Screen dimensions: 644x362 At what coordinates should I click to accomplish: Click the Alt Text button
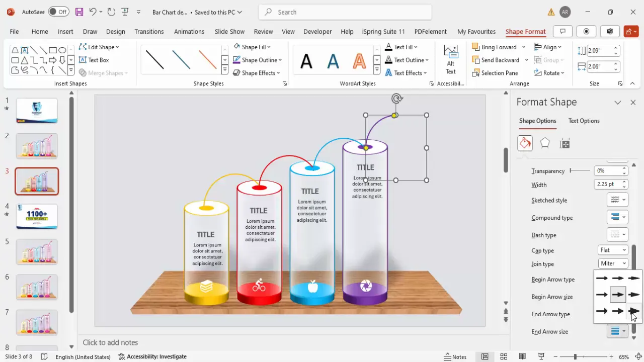pyautogui.click(x=451, y=59)
